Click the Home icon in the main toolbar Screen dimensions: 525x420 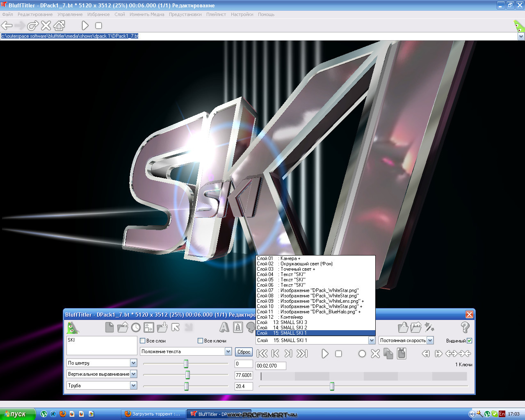[59, 25]
